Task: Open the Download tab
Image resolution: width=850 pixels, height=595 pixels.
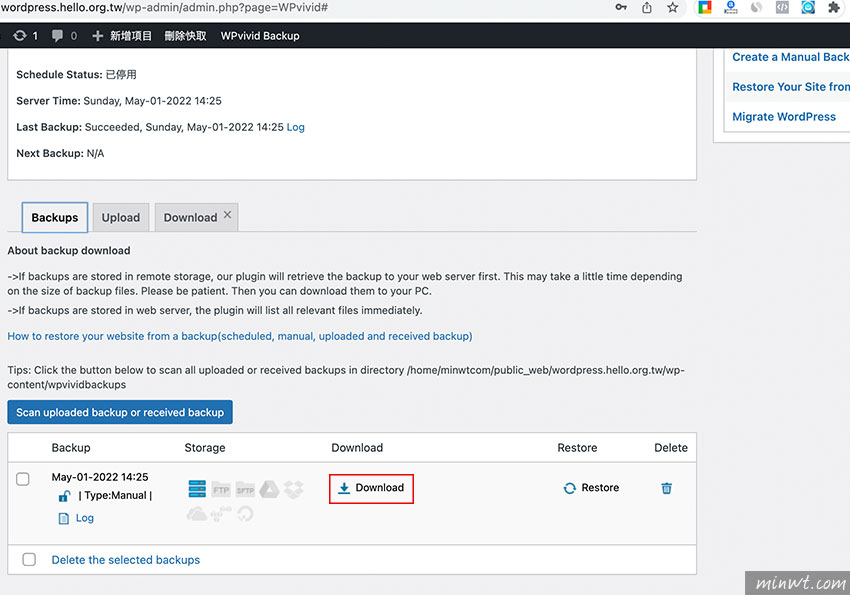Action: point(190,217)
